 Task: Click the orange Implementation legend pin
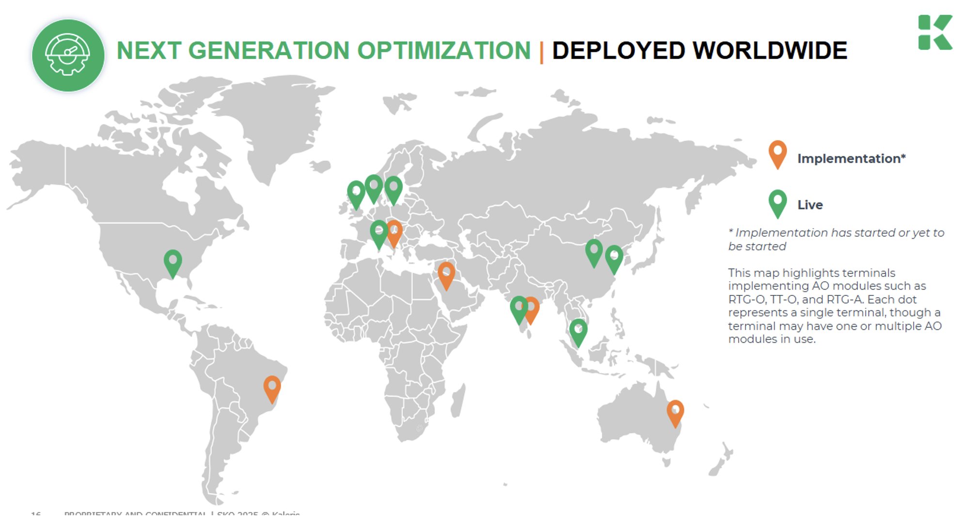[777, 153]
